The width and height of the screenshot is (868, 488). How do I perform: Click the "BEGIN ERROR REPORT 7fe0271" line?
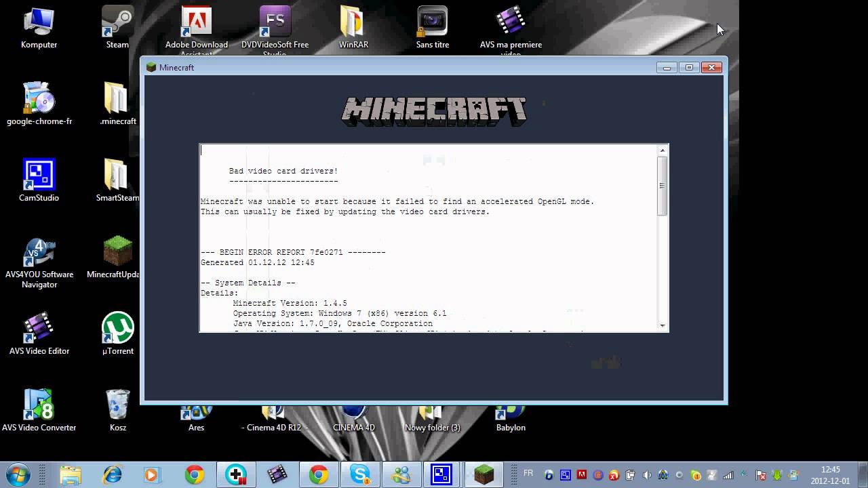[293, 252]
